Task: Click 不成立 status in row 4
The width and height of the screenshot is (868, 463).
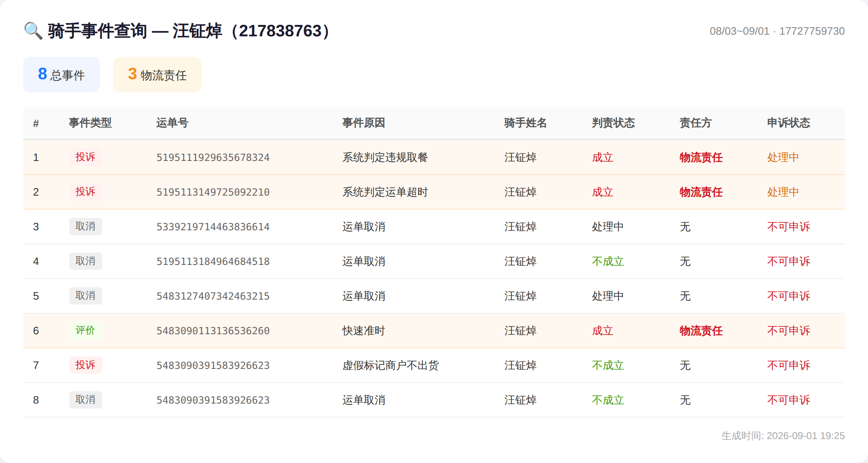Action: (x=608, y=261)
